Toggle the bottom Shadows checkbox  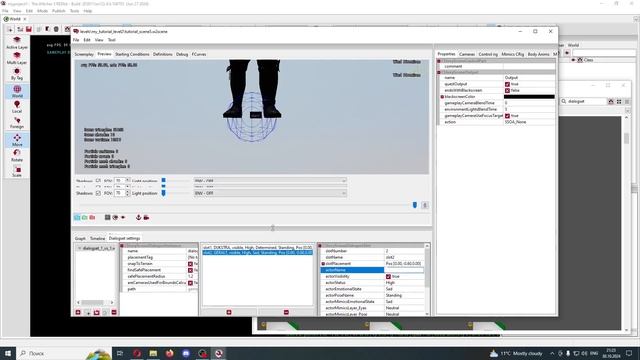click(98, 193)
